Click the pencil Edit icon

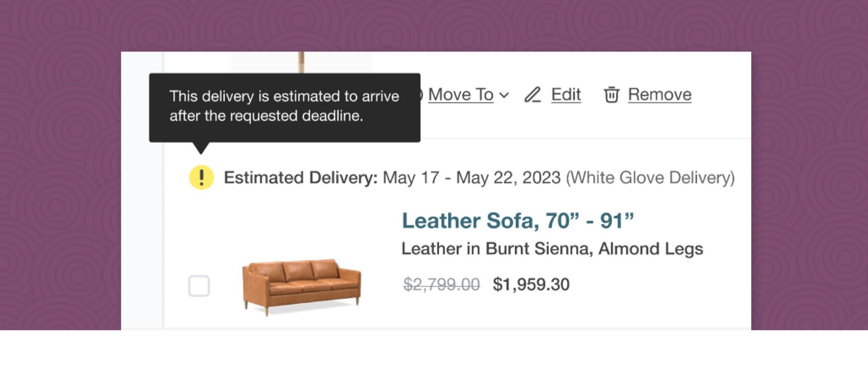point(533,95)
